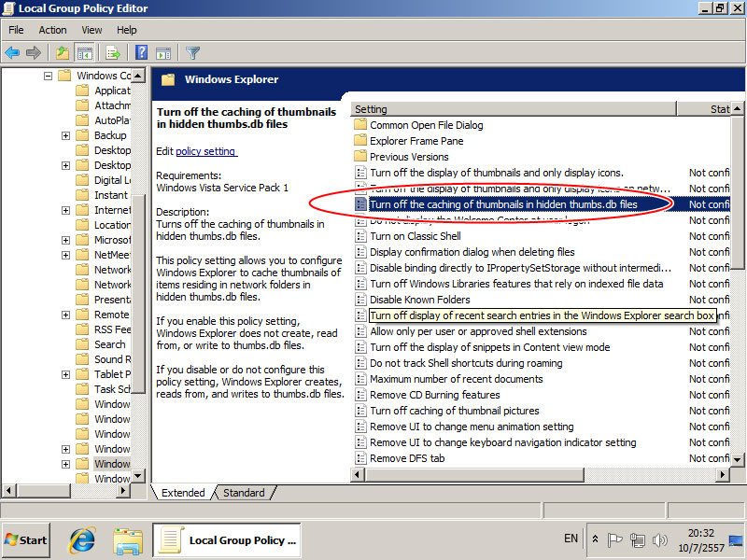
Task: Click the Previous Versions folder icon
Action: tap(360, 157)
